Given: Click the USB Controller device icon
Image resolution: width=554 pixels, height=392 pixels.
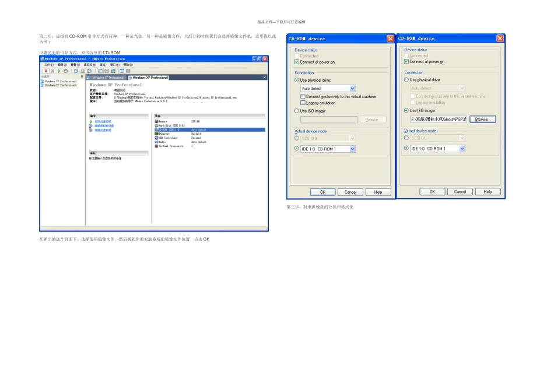Looking at the screenshot, I should click(x=156, y=138).
